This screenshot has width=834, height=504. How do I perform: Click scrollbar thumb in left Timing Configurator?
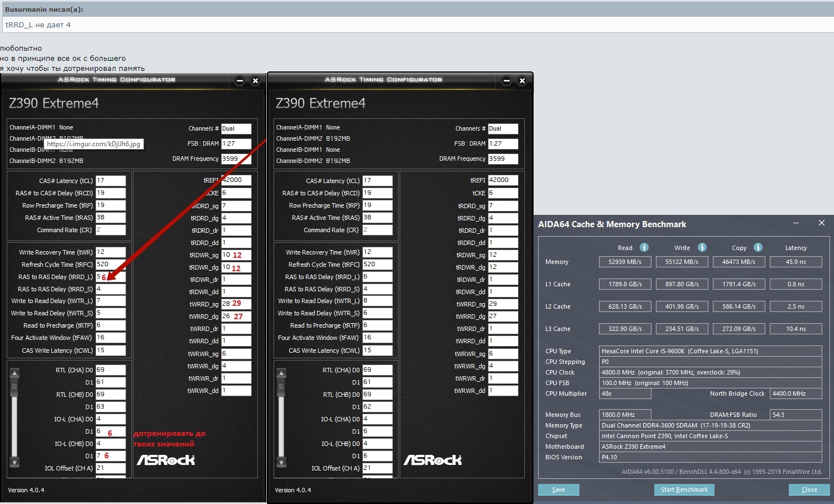point(15,387)
